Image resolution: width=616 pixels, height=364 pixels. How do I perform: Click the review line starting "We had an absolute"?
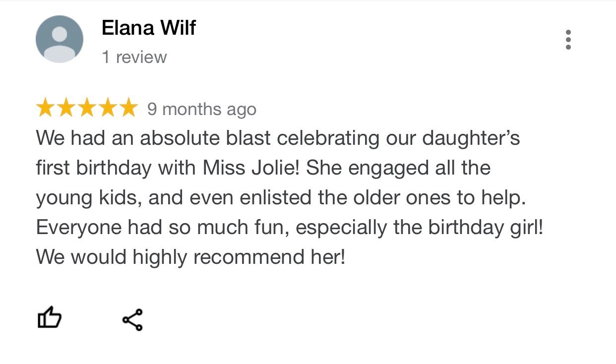coord(278,138)
